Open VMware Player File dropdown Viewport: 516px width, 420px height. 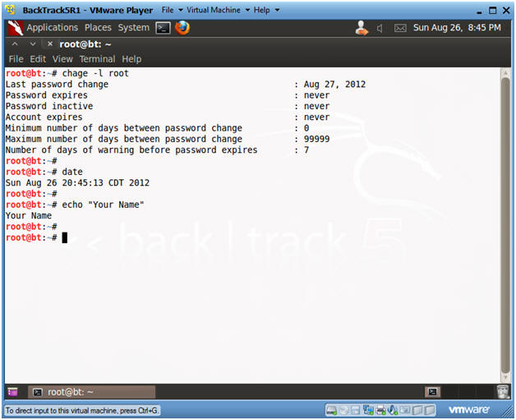coord(172,10)
